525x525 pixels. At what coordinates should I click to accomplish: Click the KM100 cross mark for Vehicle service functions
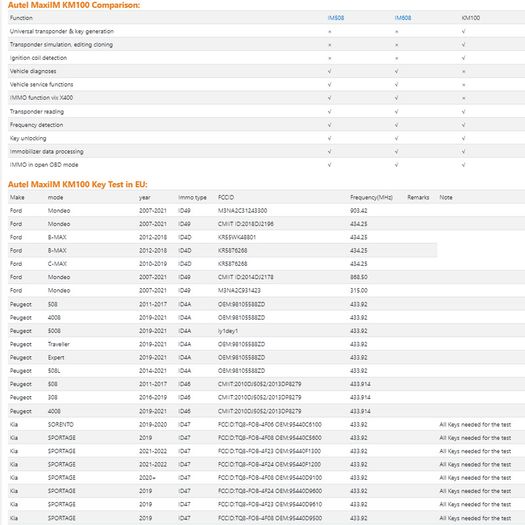(x=463, y=85)
